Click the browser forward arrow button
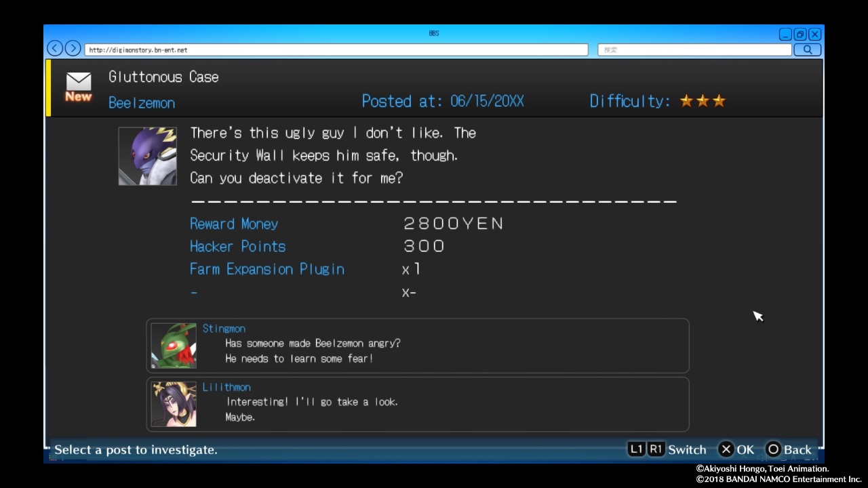The height and width of the screenshot is (488, 868). coord(73,49)
